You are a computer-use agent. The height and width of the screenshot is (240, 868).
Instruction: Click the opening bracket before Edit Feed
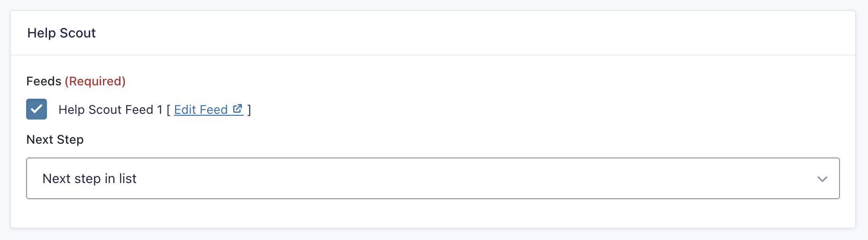point(169,110)
